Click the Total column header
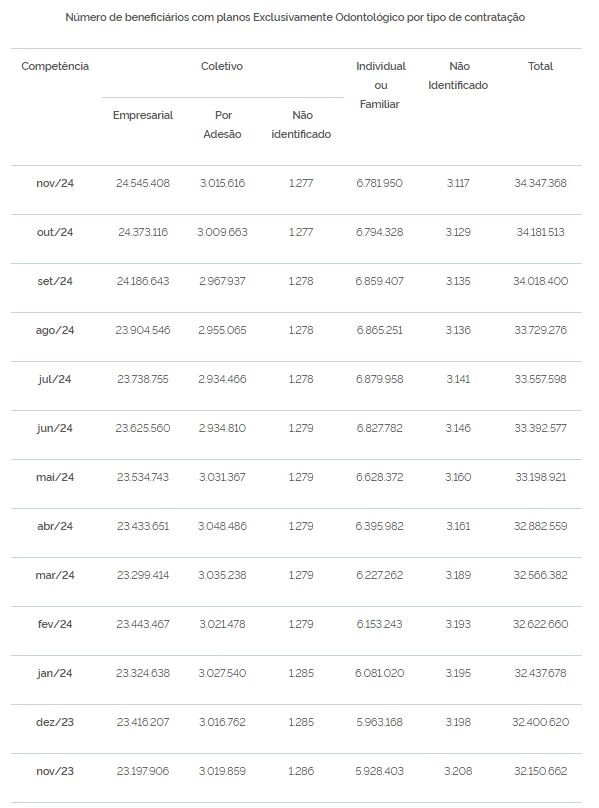The height and width of the screenshot is (808, 599). [540, 66]
